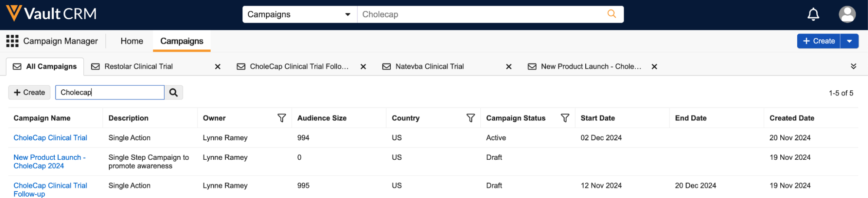Screen dimensions: 868x198
Task: Open the notifications bell
Action: (813, 14)
